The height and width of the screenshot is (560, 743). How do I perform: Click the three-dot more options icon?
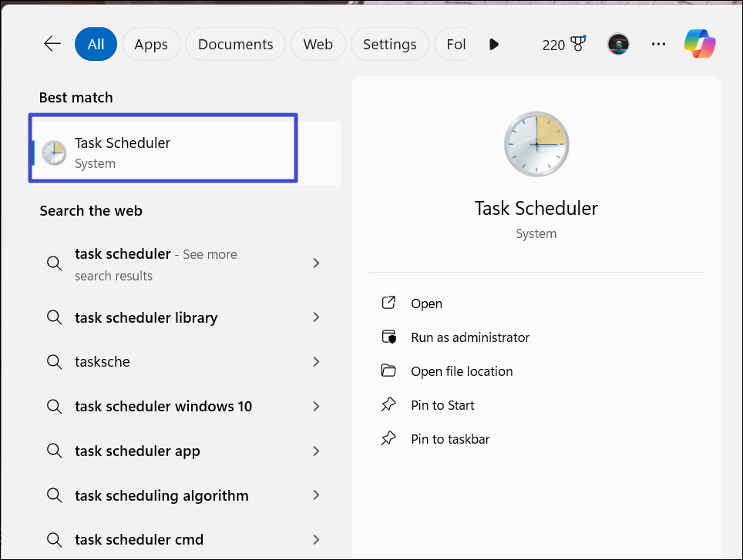pos(658,44)
